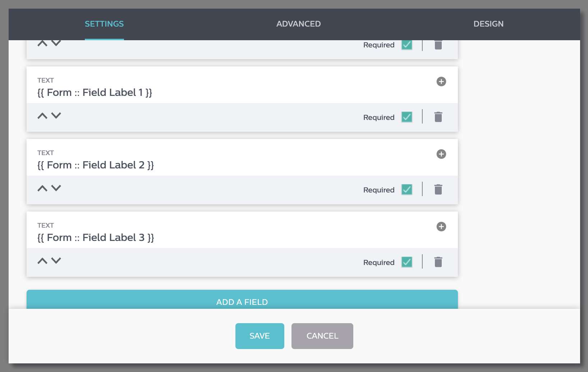Move Field Label 1 down
This screenshot has width=588, height=372.
[x=56, y=116]
